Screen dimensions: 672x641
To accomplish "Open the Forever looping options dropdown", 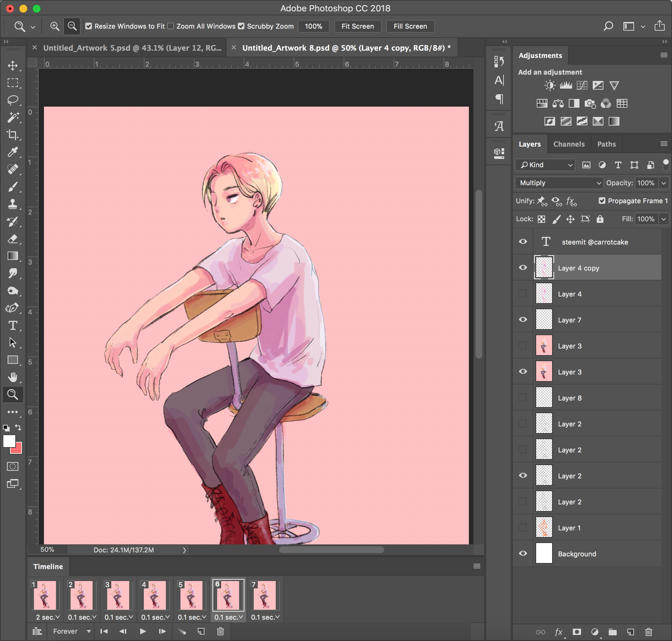I will coord(72,631).
